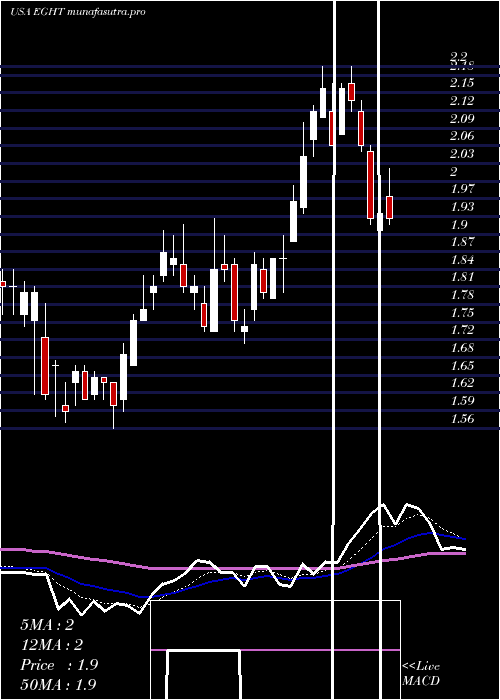
Task: Select the 2.09 price axis label
Action: 462,118
